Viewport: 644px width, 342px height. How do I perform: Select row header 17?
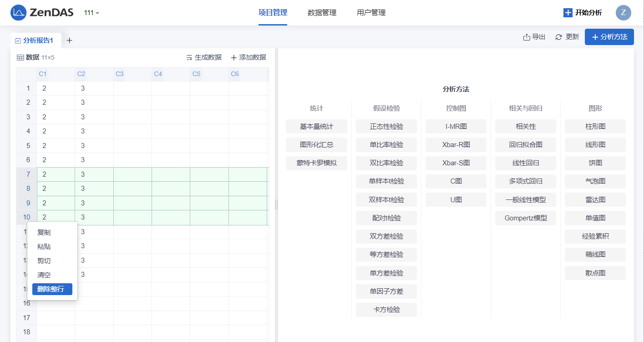pos(26,317)
